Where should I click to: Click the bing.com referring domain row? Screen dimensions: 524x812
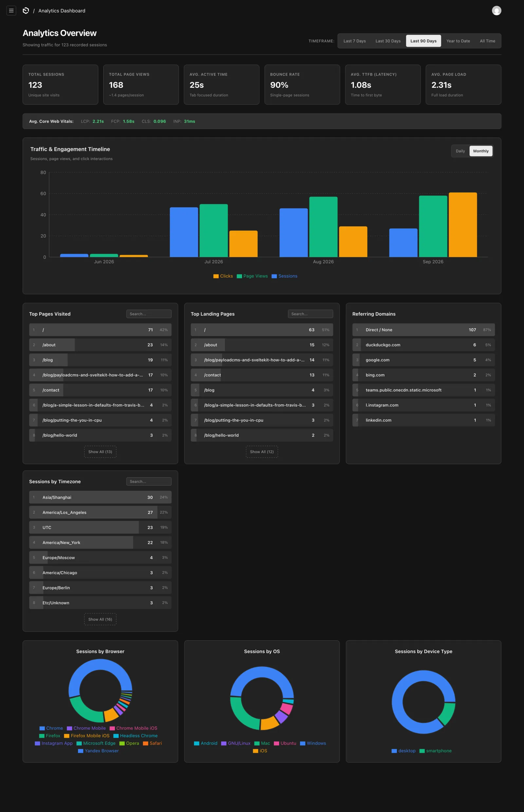pos(424,375)
